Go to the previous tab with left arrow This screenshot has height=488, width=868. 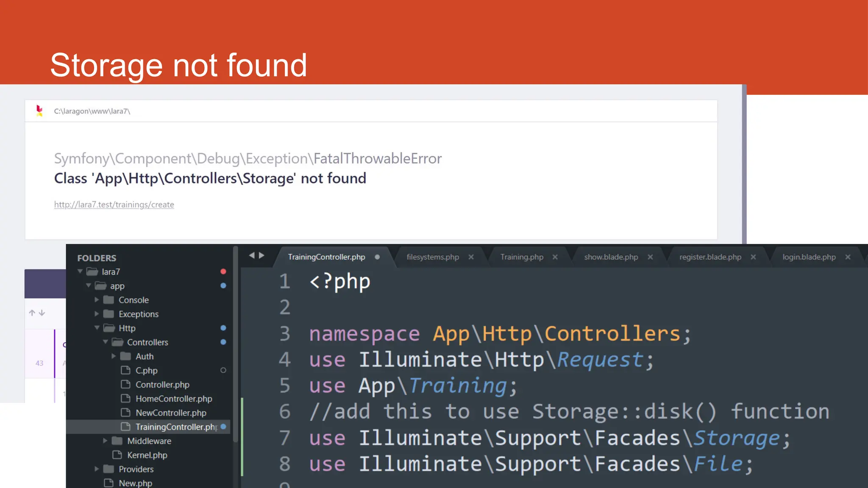coord(252,255)
